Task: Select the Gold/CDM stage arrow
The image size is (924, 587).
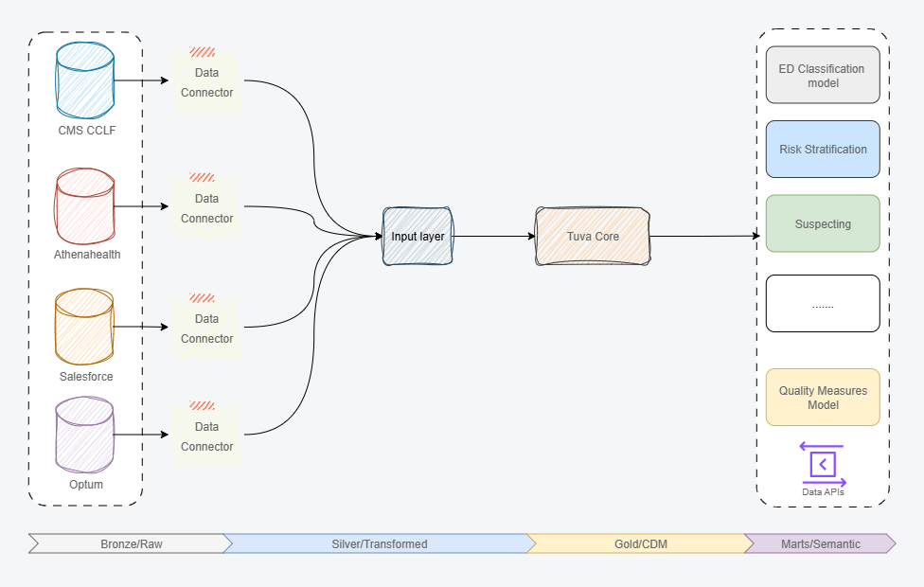Action: (638, 543)
